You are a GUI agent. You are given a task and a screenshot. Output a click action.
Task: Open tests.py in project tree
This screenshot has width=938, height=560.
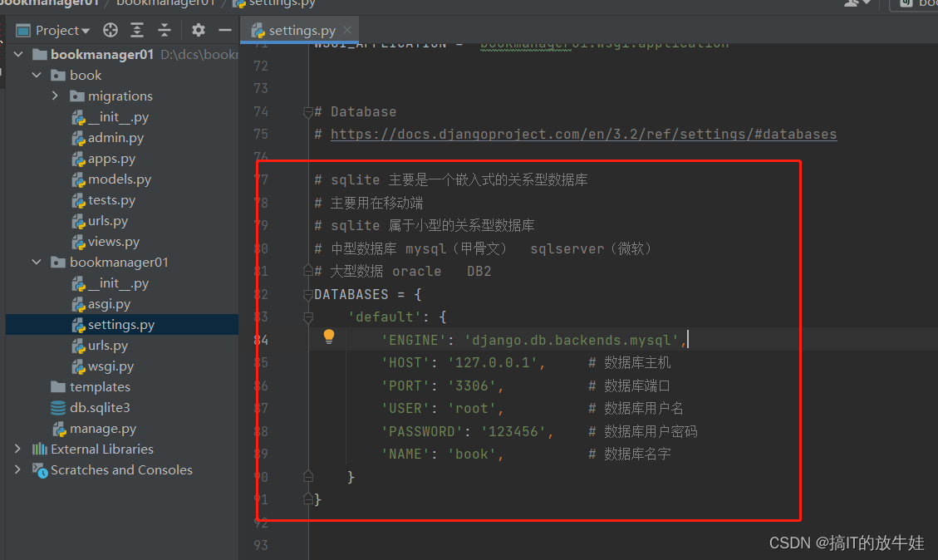coord(111,200)
